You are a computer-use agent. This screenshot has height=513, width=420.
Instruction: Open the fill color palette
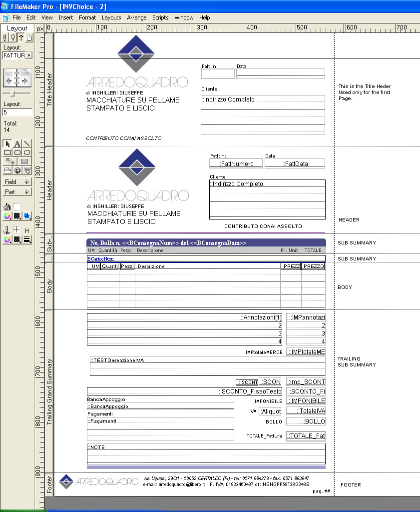point(7,216)
